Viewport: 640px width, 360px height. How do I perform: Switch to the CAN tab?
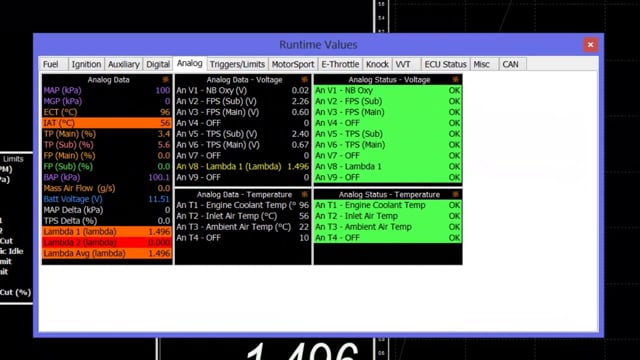point(513,64)
